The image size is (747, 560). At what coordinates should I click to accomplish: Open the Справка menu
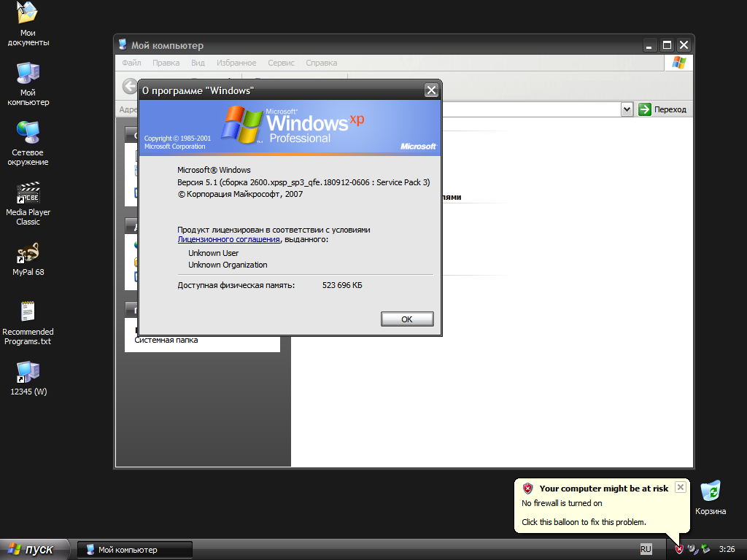click(322, 63)
